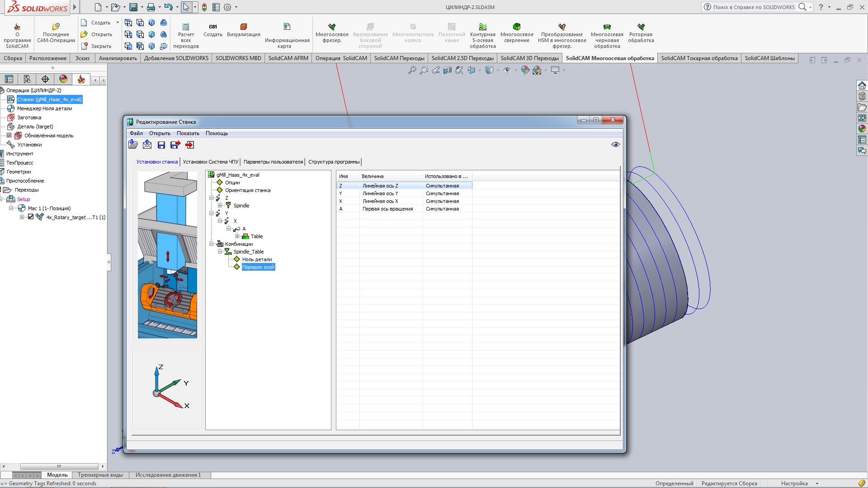868x488 pixels.
Task: Click the exit arrow icon in dialog toolbar
Action: (189, 145)
